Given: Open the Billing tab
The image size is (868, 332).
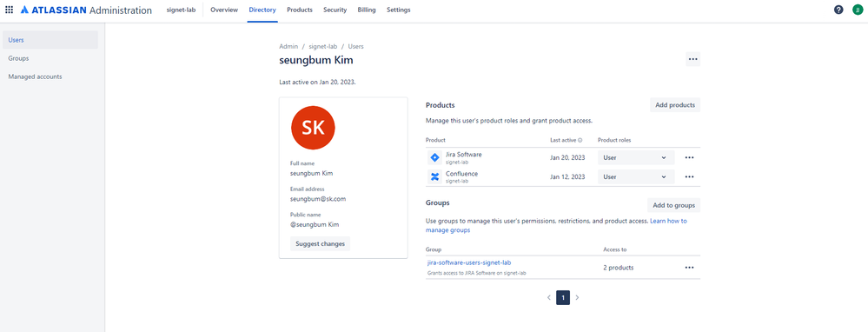Looking at the screenshot, I should [x=367, y=10].
